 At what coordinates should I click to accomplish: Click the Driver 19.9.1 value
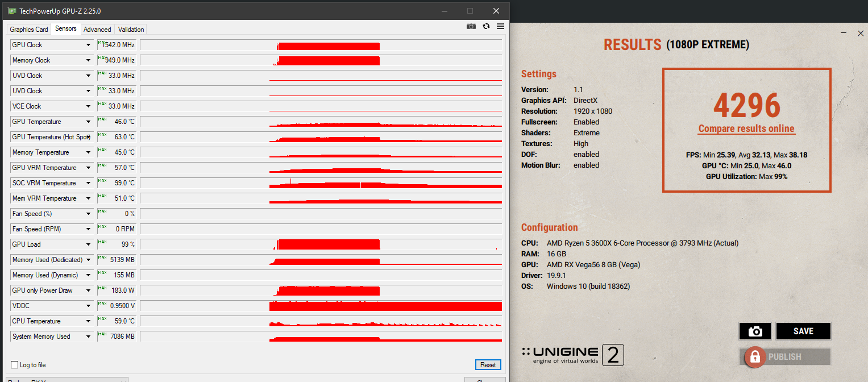coord(558,275)
